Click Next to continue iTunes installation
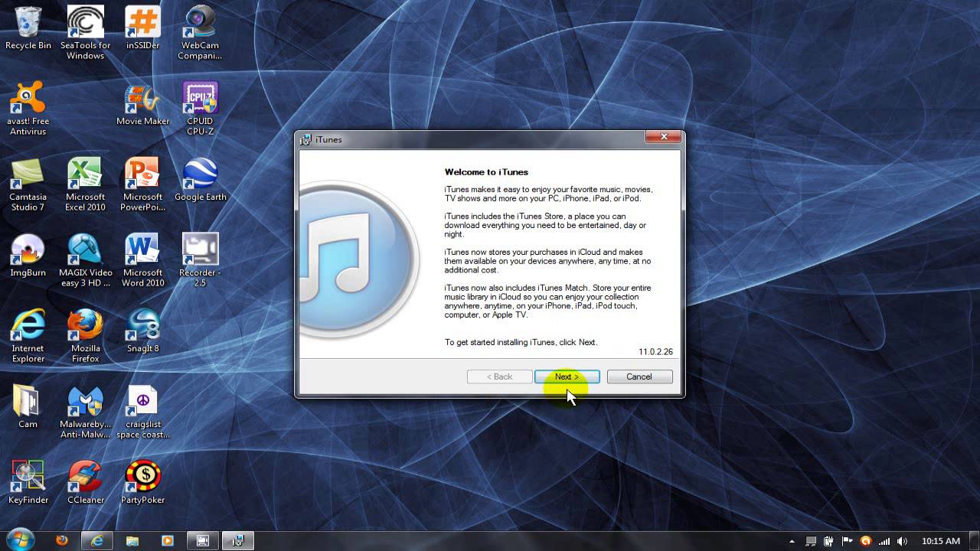This screenshot has width=980, height=551. click(x=567, y=377)
